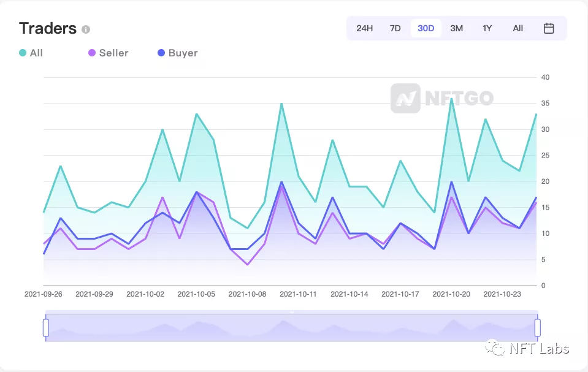
Task: Grab the left range slider handle
Action: point(46,327)
